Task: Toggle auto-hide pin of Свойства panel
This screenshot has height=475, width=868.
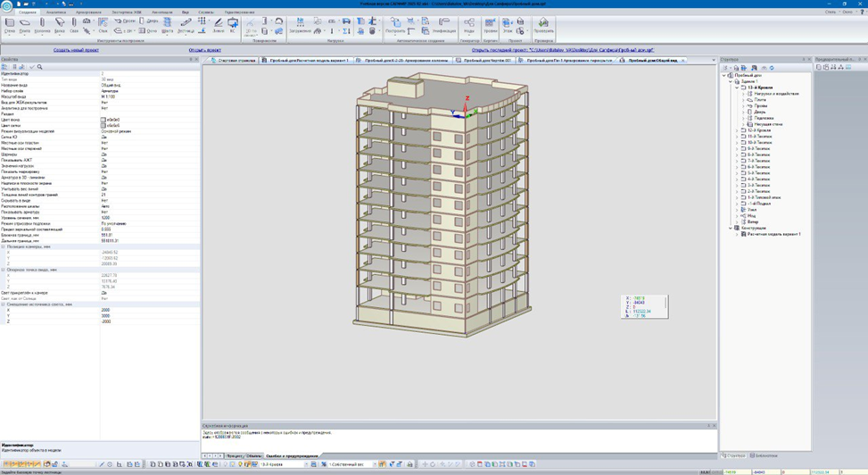Action: [191, 59]
